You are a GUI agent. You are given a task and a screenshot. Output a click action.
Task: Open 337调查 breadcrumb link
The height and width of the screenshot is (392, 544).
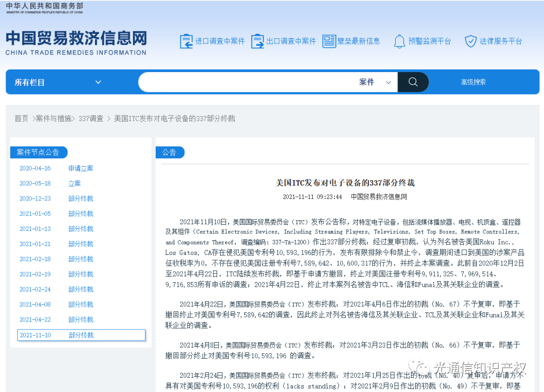click(x=91, y=118)
